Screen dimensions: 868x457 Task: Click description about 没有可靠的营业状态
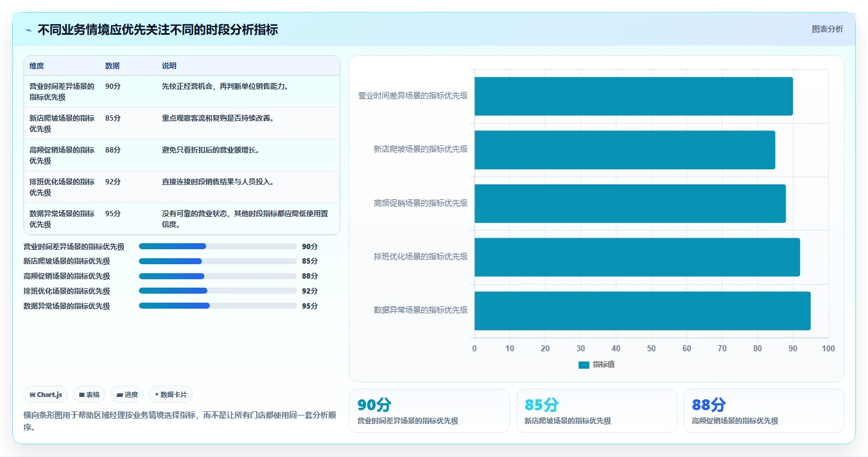[245, 219]
